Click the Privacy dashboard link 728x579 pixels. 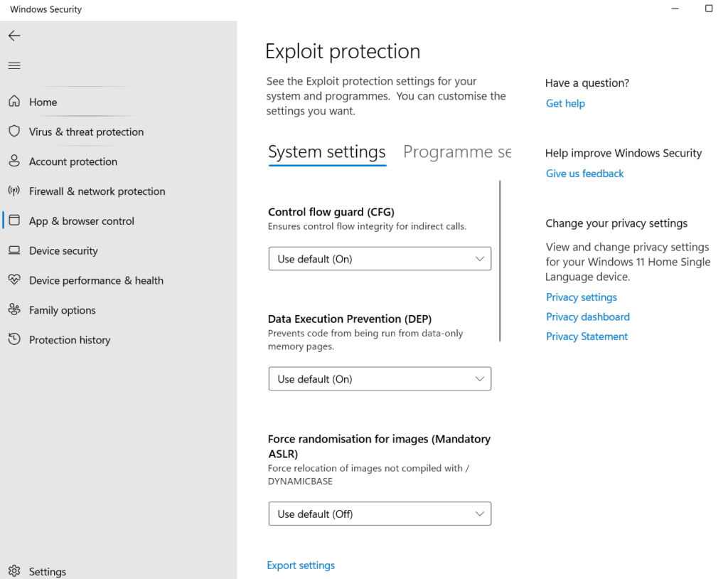[x=587, y=317]
